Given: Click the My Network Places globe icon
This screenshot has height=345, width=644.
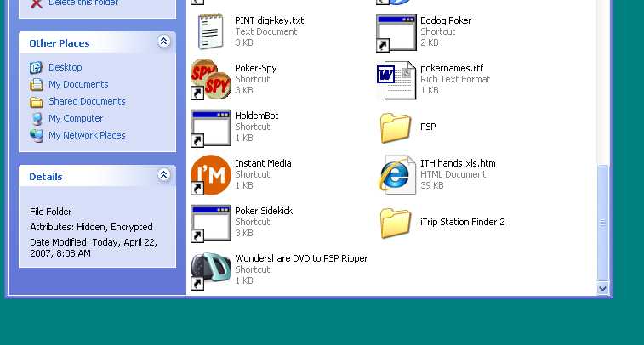Looking at the screenshot, I should tap(36, 136).
